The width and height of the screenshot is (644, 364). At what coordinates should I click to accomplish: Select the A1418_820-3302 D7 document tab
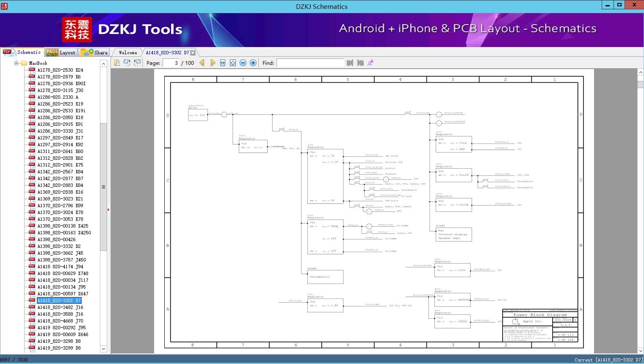point(167,53)
